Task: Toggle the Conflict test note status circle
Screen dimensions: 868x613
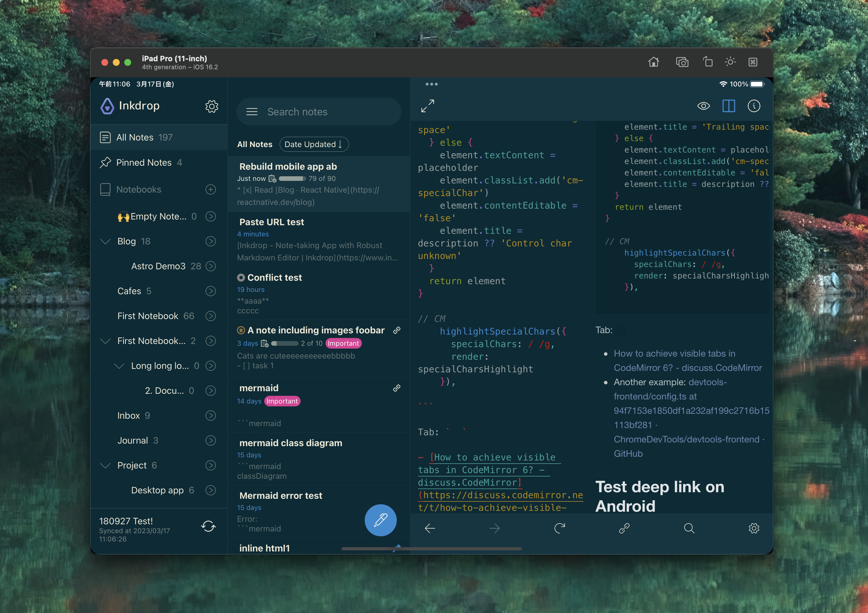Action: (x=241, y=278)
